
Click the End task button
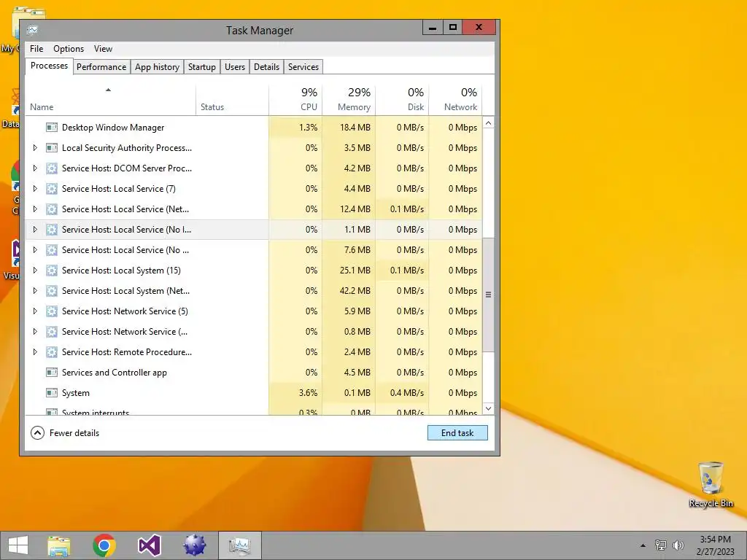(x=457, y=433)
